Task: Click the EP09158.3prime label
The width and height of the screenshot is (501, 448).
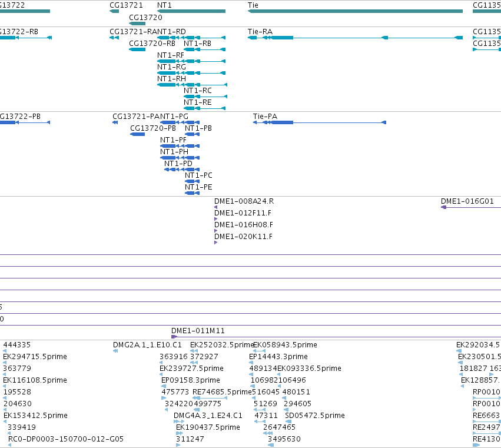Action: tap(191, 380)
